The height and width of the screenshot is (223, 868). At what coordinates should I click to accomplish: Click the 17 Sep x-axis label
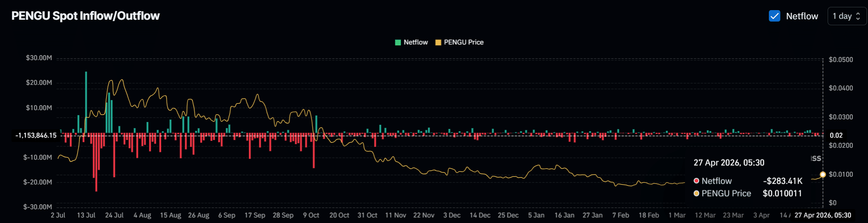[x=255, y=215]
